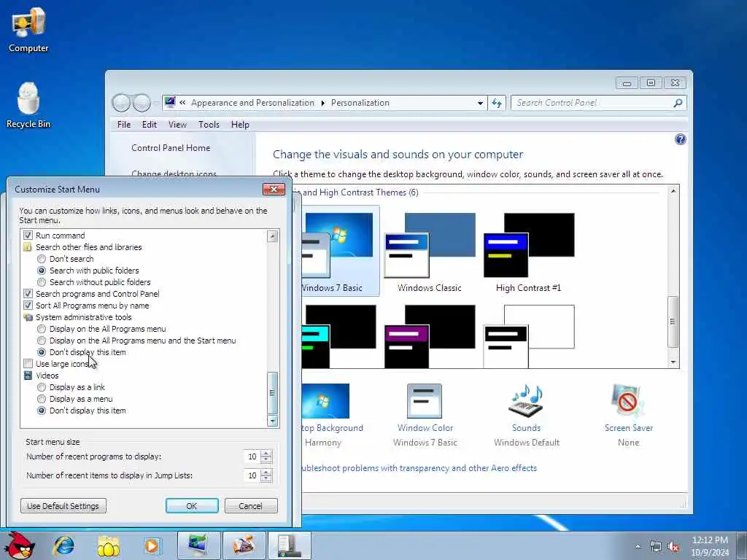Decrease the Jump Lists recent items count
The height and width of the screenshot is (560, 747).
click(x=266, y=478)
